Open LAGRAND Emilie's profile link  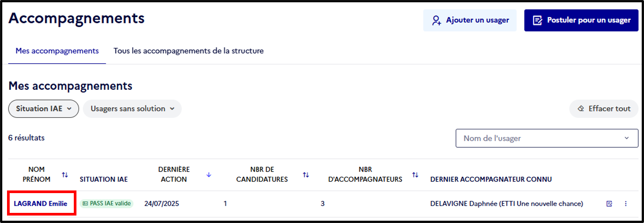click(40, 204)
